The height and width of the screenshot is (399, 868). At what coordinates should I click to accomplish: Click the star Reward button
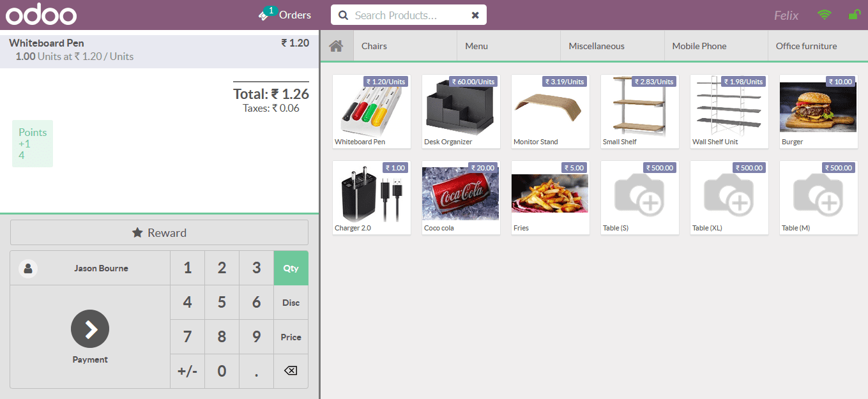point(159,232)
